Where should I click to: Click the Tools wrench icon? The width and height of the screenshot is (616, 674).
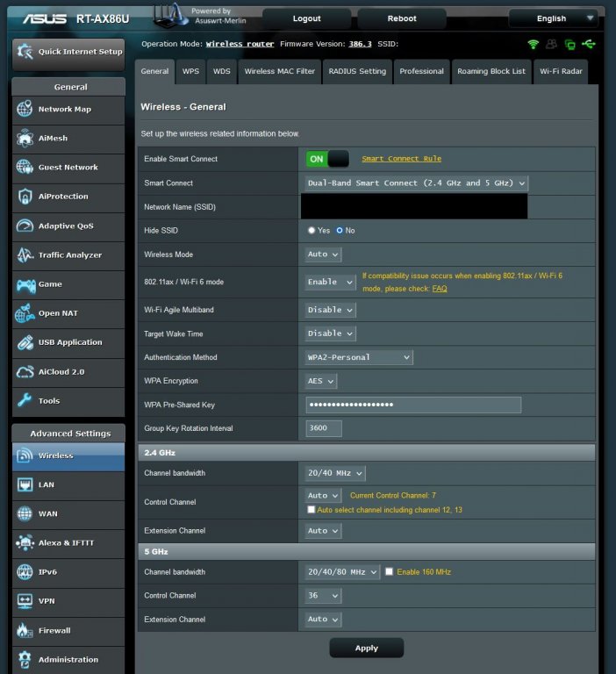point(25,400)
